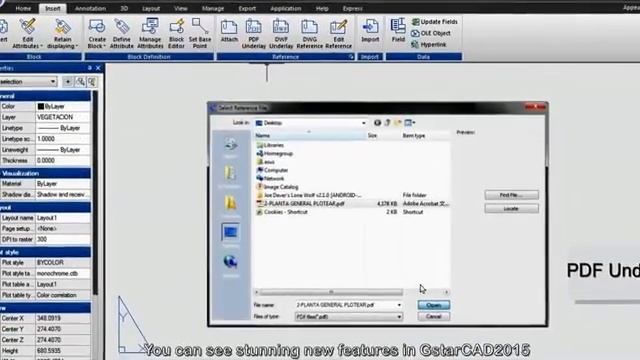Switch to the View ribbon tab
Viewport: 640px width, 360px height.
pos(180,8)
